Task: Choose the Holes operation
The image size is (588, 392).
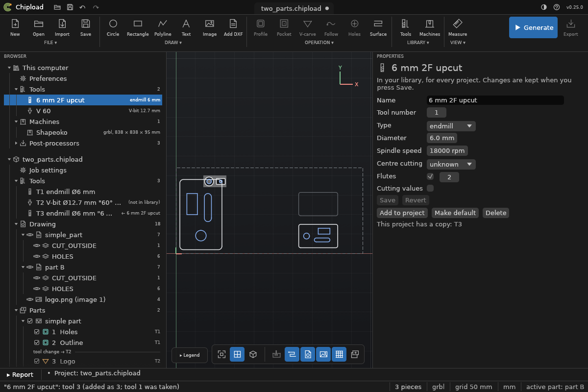Action: click(355, 27)
